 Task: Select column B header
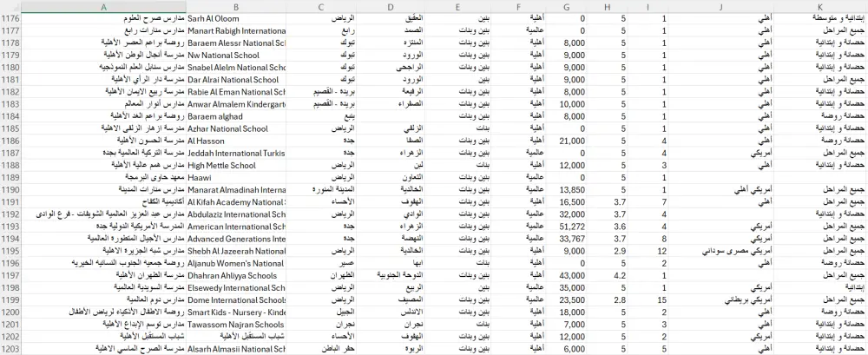point(236,7)
